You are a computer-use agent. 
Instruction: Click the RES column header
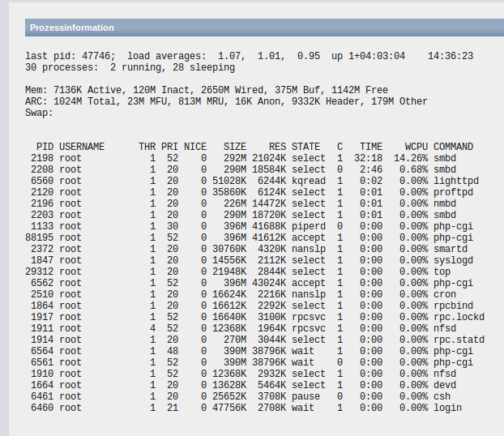click(277, 147)
